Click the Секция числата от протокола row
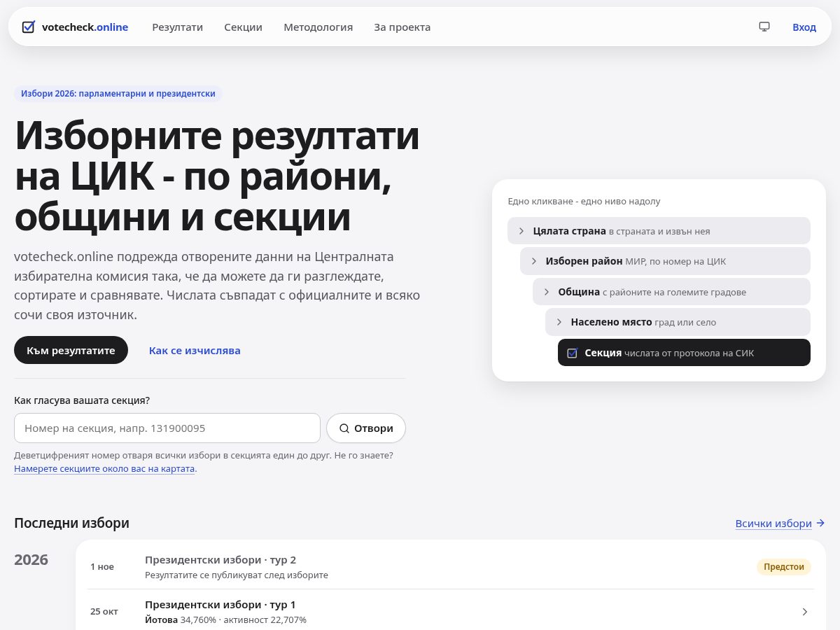This screenshot has height=630, width=840. pos(684,353)
